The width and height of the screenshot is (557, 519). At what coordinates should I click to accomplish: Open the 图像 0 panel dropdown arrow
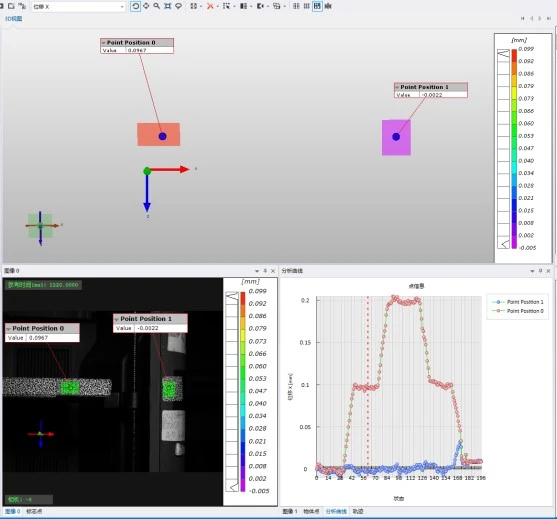[257, 271]
